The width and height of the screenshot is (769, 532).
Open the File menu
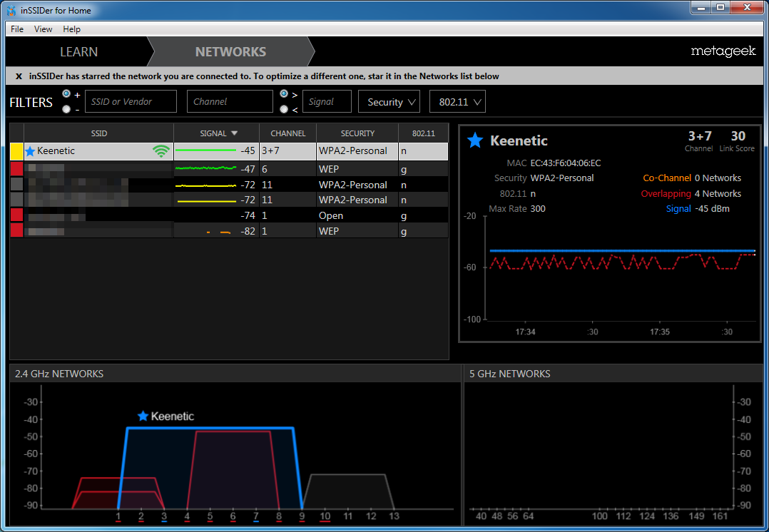tap(17, 29)
